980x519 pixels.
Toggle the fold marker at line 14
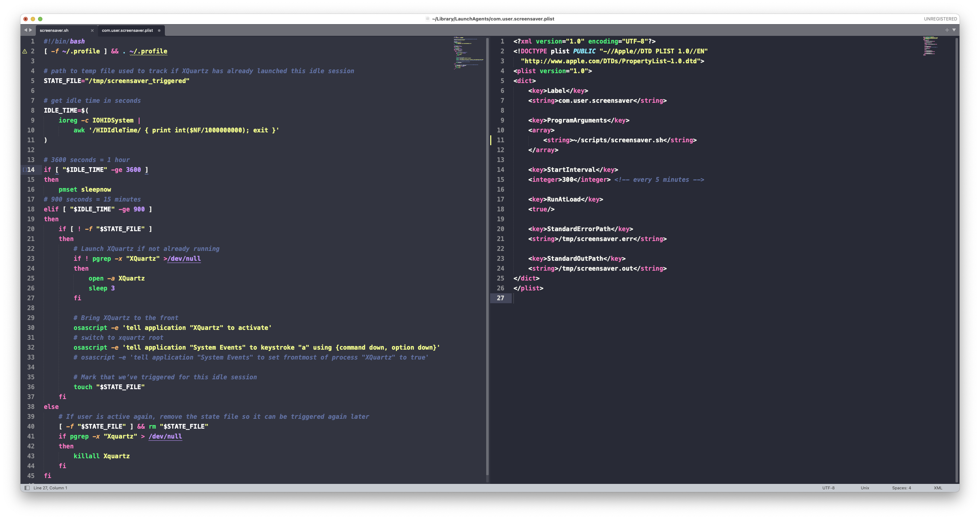[x=24, y=170]
